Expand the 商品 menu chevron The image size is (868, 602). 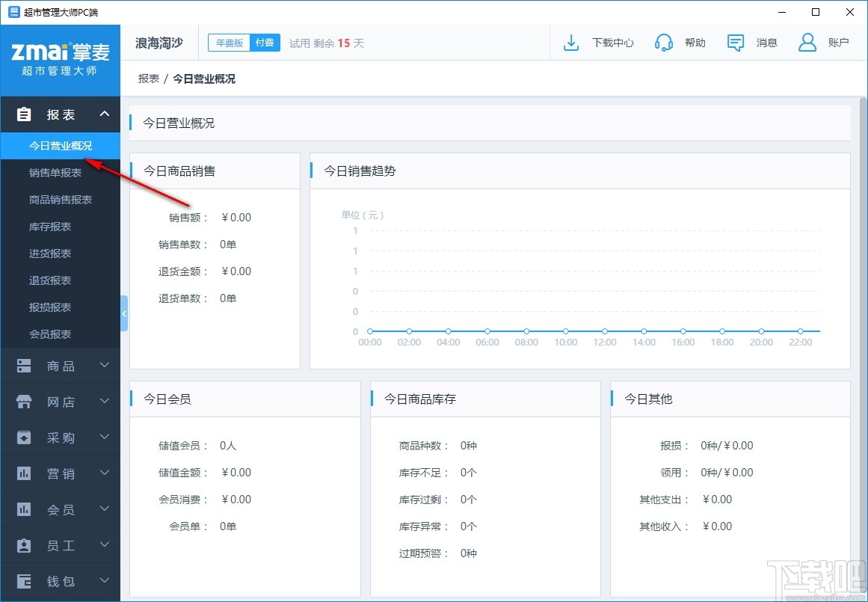coord(104,366)
